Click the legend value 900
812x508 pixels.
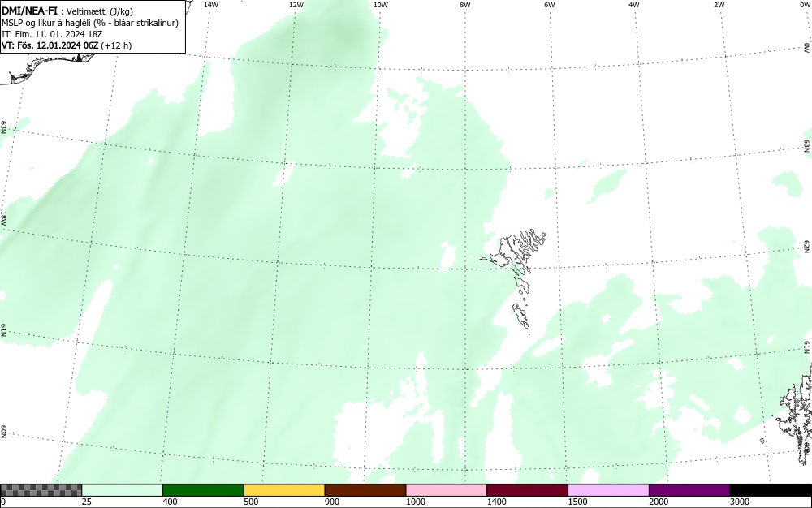[x=332, y=502]
